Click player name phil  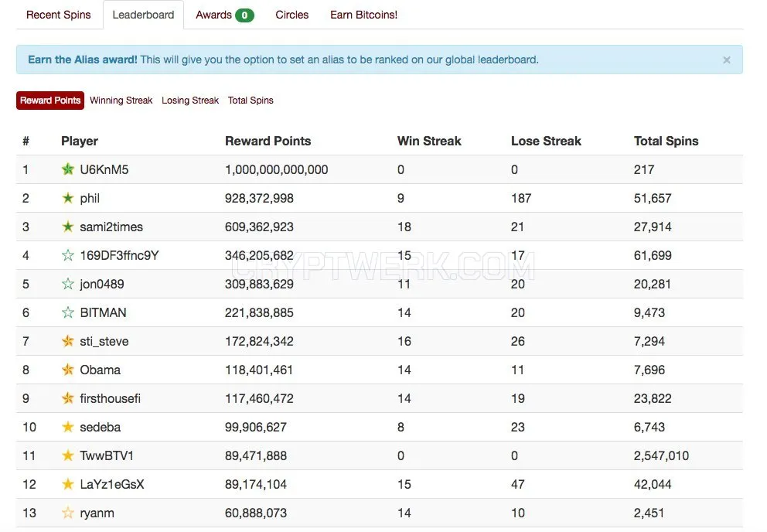point(90,198)
